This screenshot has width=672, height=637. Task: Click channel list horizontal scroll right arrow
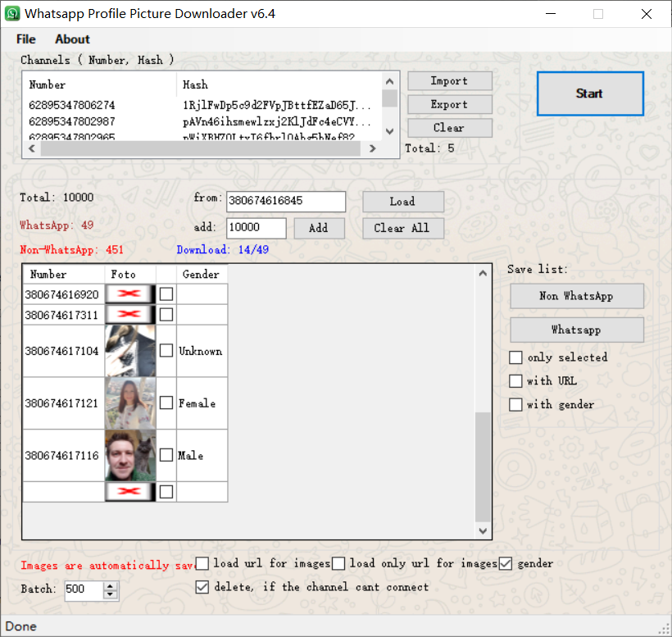(372, 148)
